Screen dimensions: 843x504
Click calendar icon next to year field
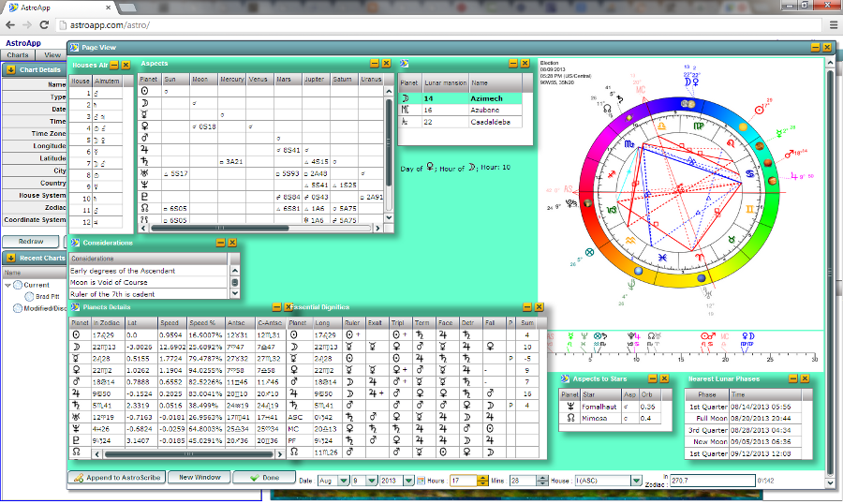point(421,480)
